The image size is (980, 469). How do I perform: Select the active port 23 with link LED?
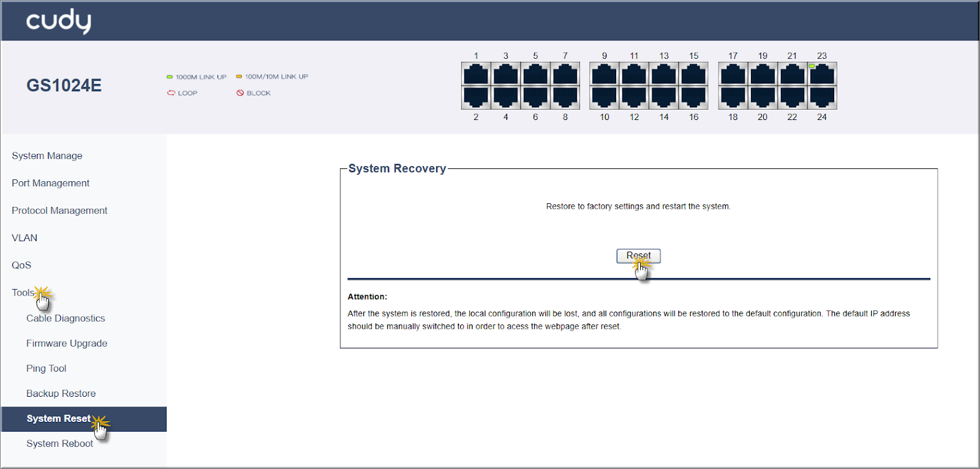(822, 75)
